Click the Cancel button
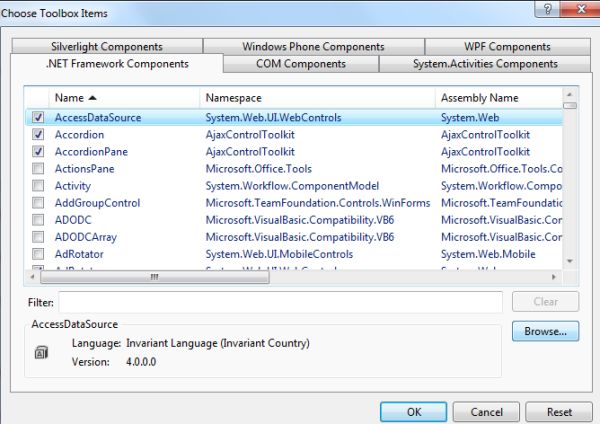Screen dimensions: 600x424 pyautogui.click(x=486, y=412)
